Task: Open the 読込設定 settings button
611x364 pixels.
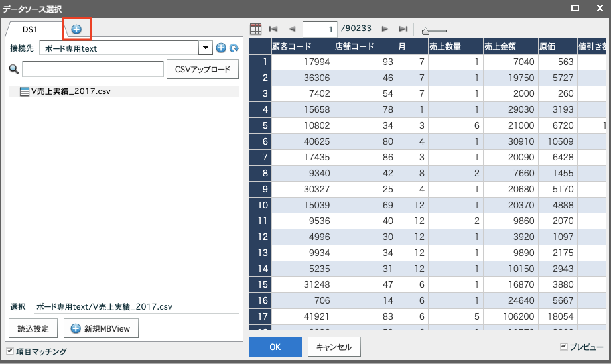Action: pyautogui.click(x=33, y=329)
